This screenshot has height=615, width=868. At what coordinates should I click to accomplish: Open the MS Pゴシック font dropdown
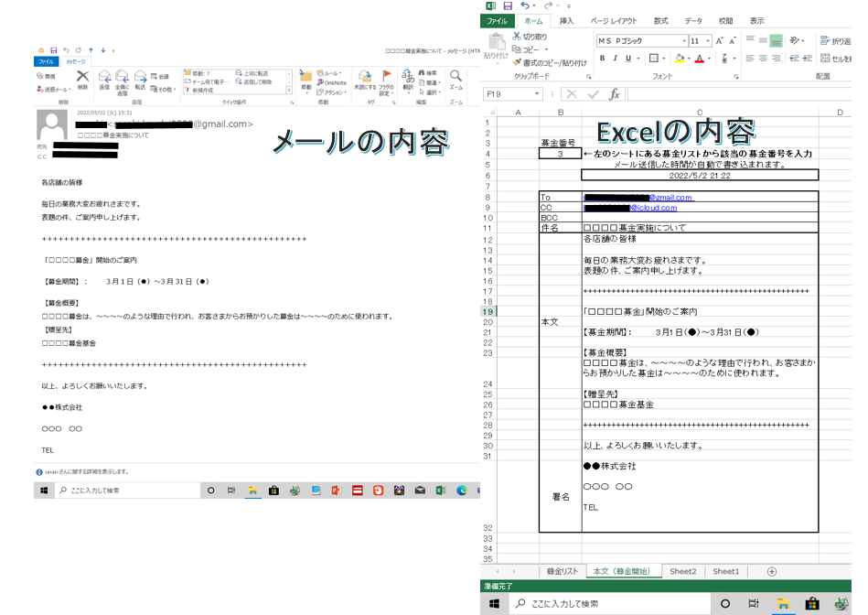tap(683, 41)
